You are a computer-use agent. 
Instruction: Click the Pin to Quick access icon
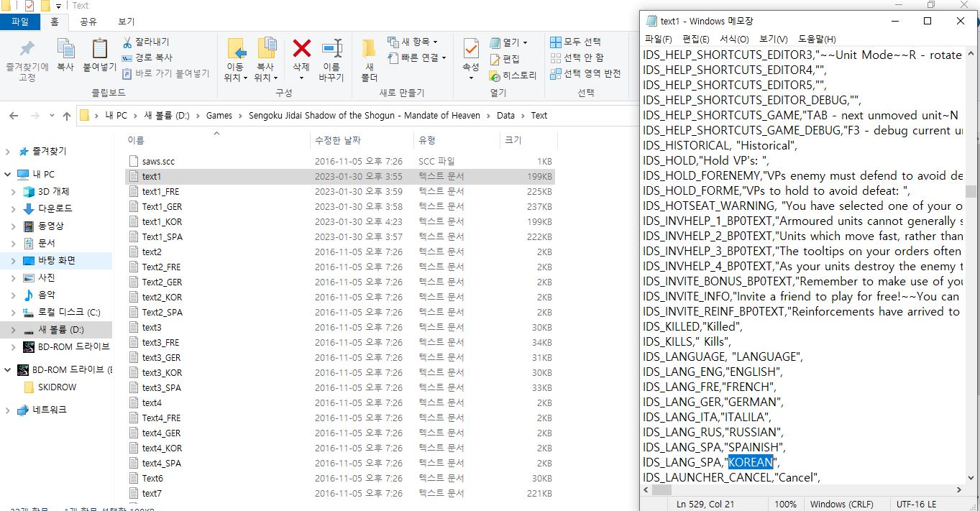click(x=27, y=50)
